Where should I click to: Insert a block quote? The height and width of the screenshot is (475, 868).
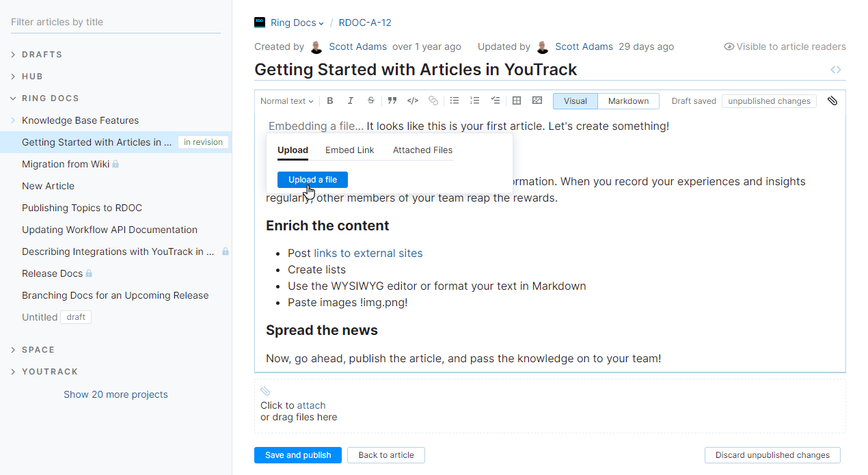(392, 100)
